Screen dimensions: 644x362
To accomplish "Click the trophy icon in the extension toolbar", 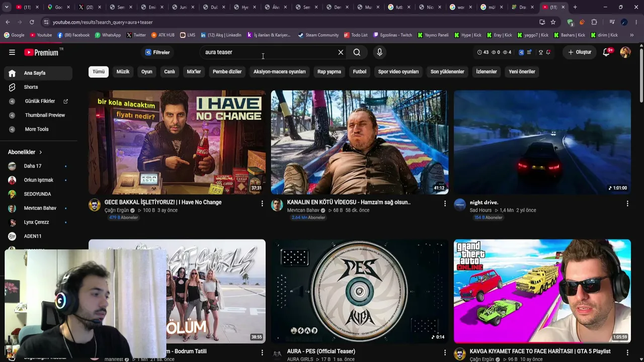I will (541, 52).
